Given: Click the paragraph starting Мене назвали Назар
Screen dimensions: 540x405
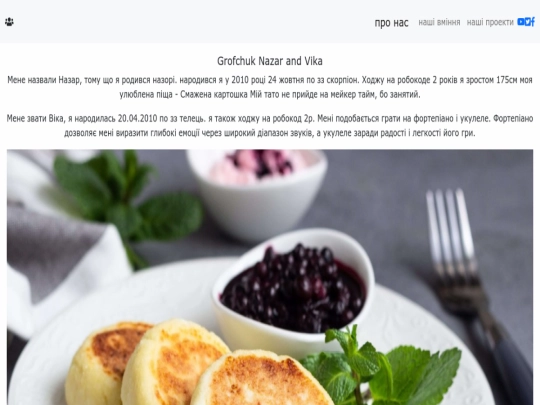Looking at the screenshot, I should coord(270,87).
